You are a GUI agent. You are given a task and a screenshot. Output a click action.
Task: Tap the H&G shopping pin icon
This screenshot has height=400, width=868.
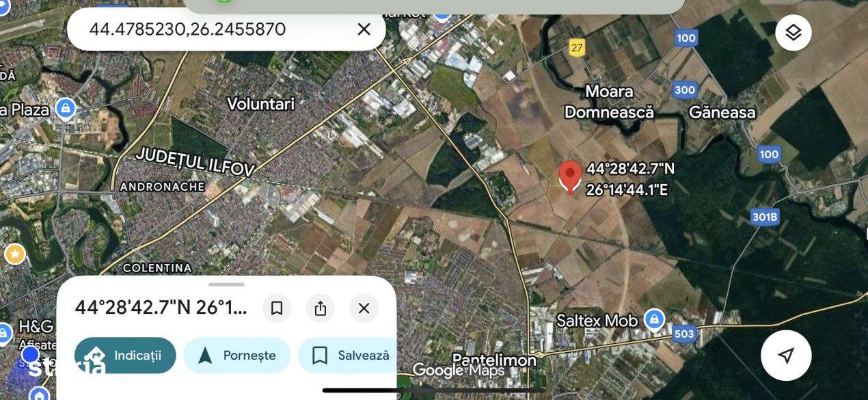tap(4, 334)
